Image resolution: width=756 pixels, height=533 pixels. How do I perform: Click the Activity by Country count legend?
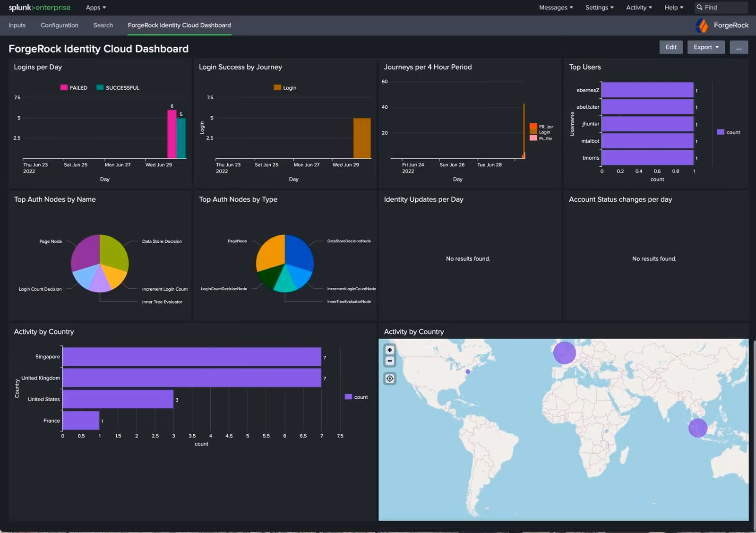(356, 397)
